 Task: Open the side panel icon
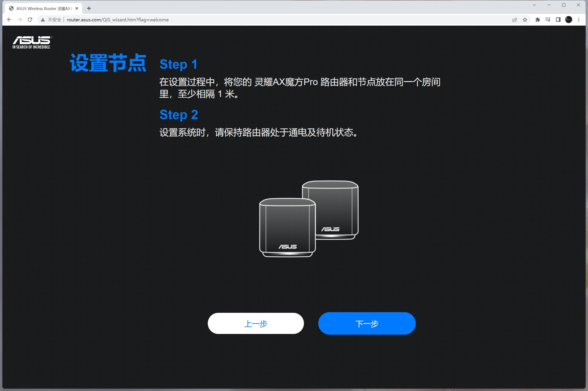click(x=558, y=19)
